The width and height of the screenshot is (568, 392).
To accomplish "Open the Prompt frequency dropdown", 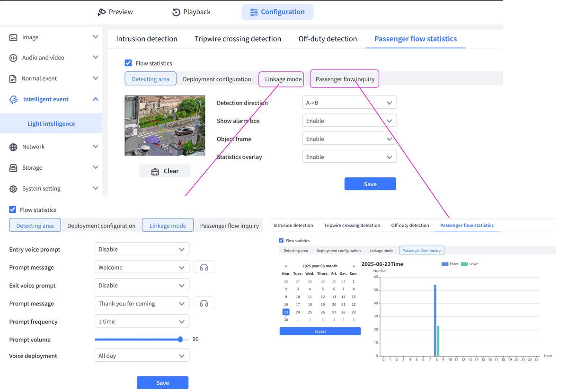I will click(x=142, y=321).
